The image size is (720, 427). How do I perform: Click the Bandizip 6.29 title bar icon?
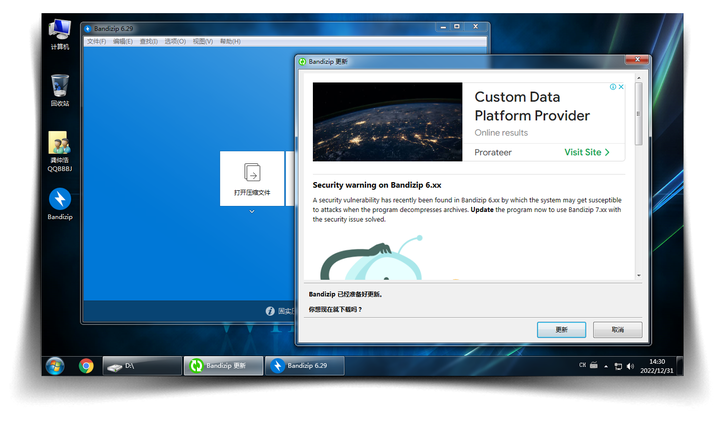[88, 28]
